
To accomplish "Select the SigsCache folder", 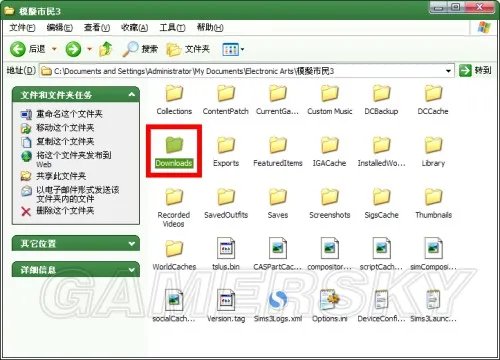I will click(x=381, y=203).
